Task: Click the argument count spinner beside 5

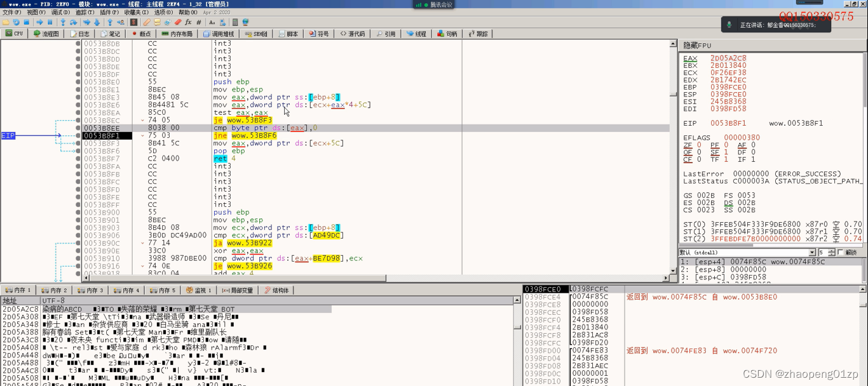Action: coord(831,252)
